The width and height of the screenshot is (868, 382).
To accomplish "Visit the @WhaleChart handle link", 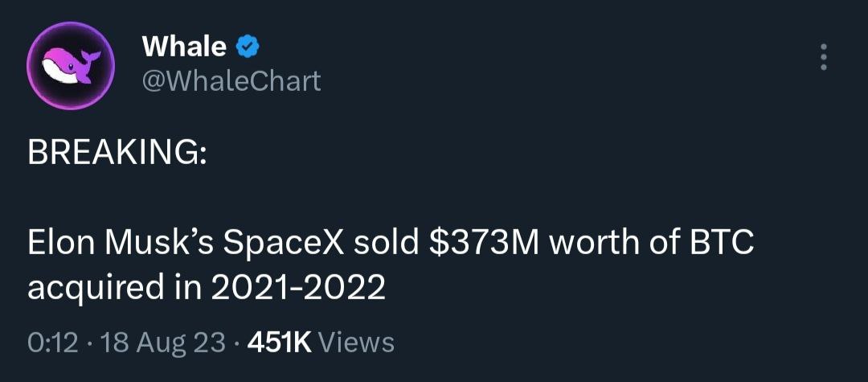I will pyautogui.click(x=231, y=81).
